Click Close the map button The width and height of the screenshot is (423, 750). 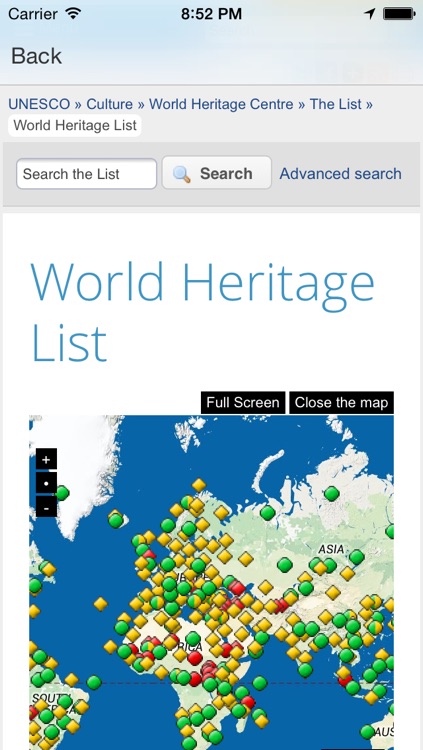click(x=341, y=402)
